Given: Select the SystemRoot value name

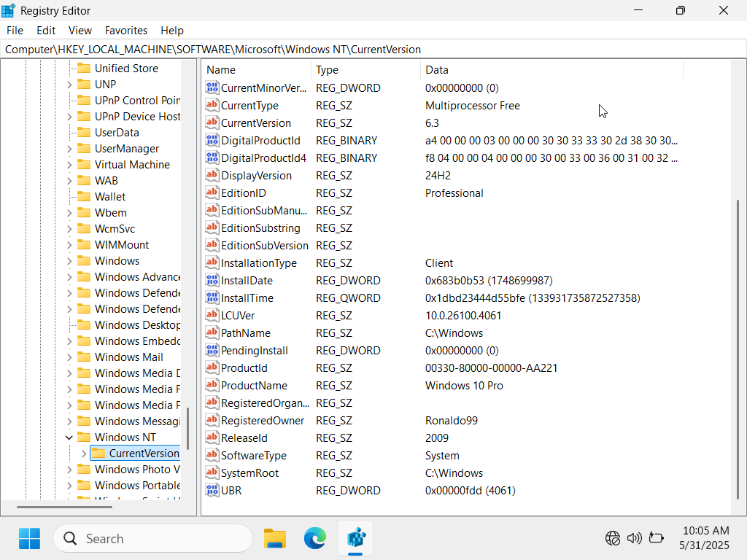Looking at the screenshot, I should (x=249, y=473).
